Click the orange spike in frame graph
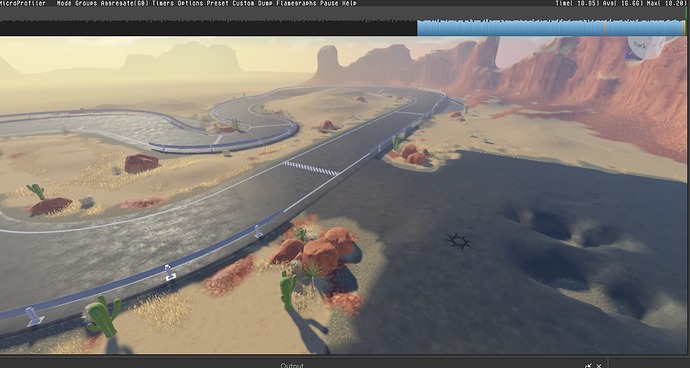Image resolution: width=690 pixels, height=368 pixels. click(605, 28)
